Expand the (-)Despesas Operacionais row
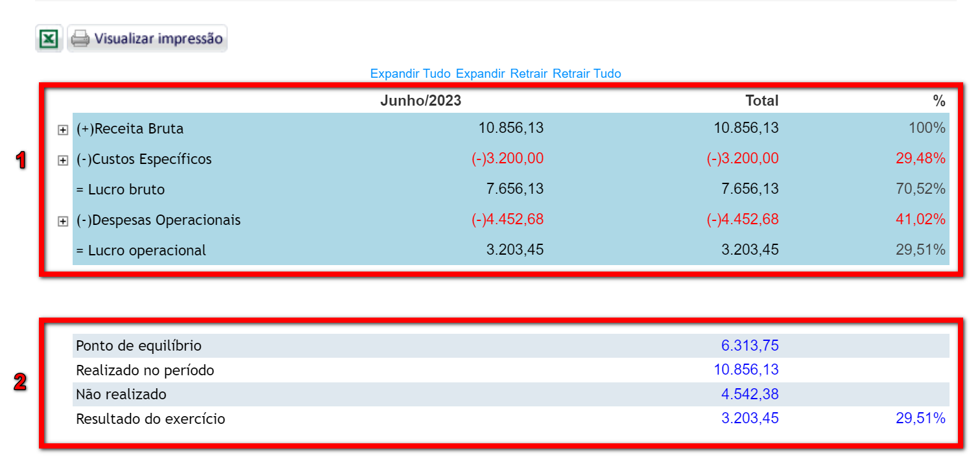The image size is (980, 466). [63, 221]
